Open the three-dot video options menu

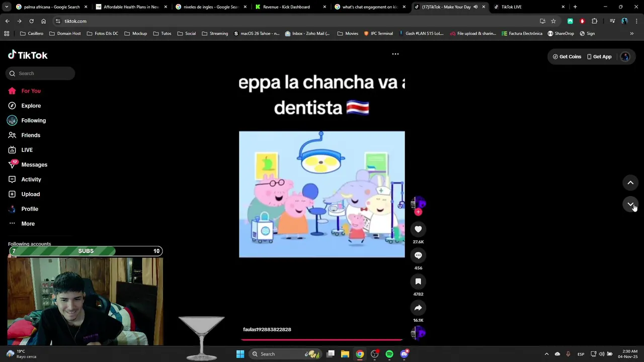tap(395, 54)
